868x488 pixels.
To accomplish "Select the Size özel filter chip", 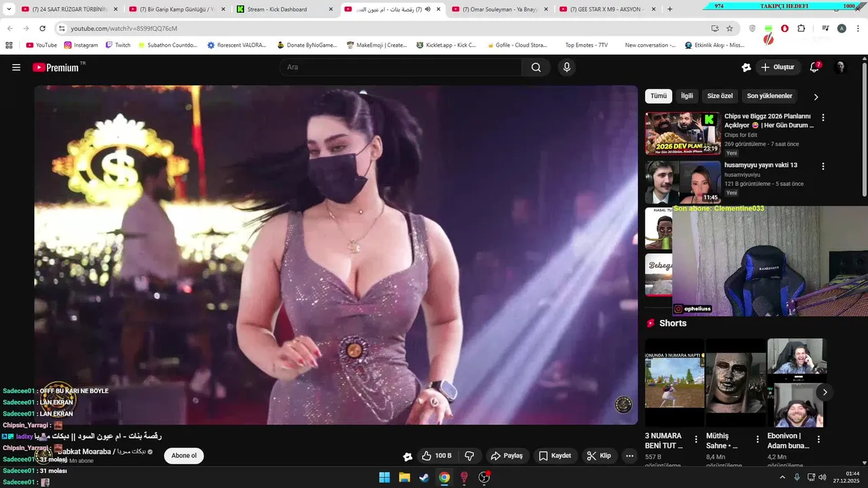I will point(720,96).
